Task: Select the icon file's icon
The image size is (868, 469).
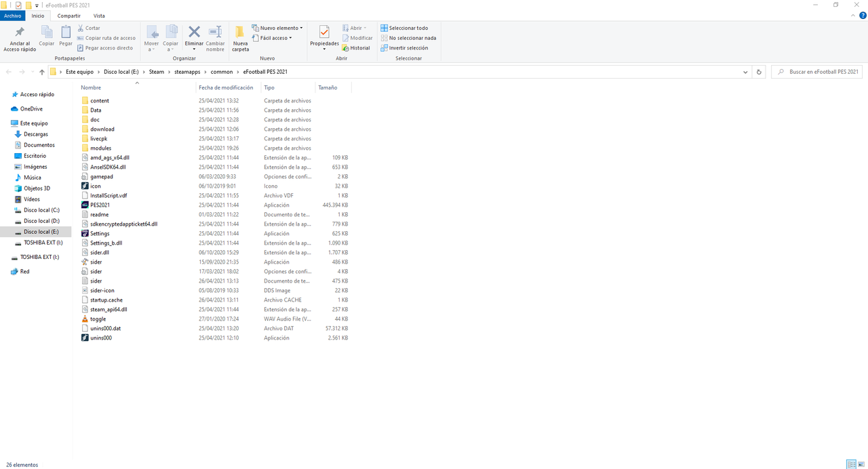Action: pyautogui.click(x=85, y=186)
